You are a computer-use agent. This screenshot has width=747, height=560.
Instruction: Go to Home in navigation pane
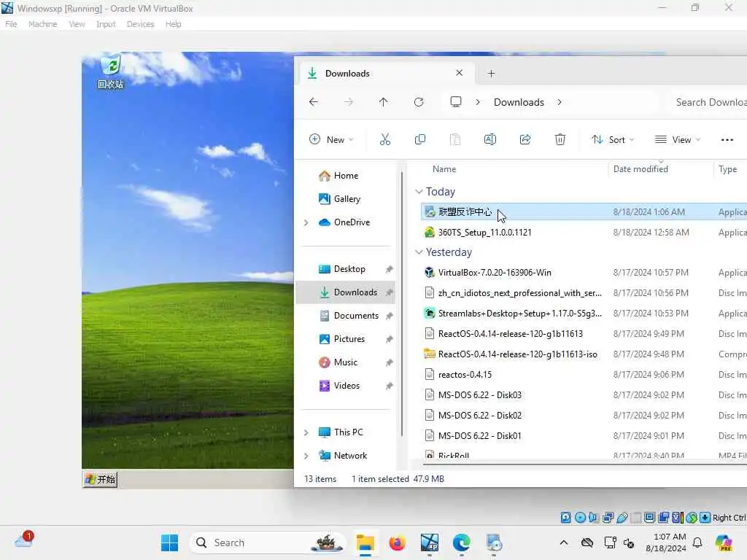click(346, 176)
